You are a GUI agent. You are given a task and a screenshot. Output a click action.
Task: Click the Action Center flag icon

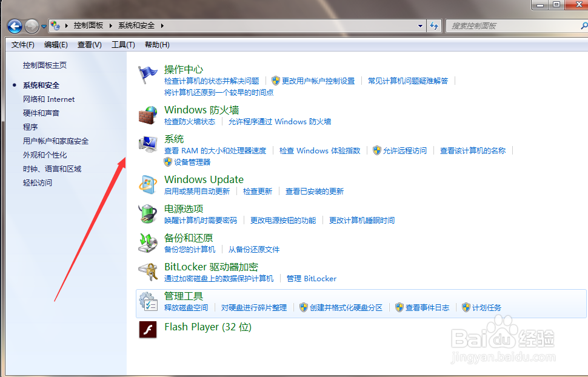[148, 75]
